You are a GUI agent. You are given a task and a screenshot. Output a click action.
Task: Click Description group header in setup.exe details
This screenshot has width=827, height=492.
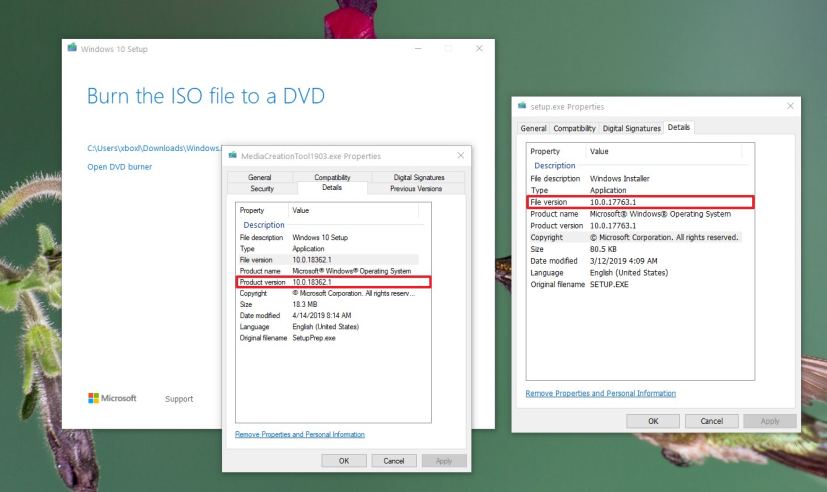pyautogui.click(x=554, y=166)
